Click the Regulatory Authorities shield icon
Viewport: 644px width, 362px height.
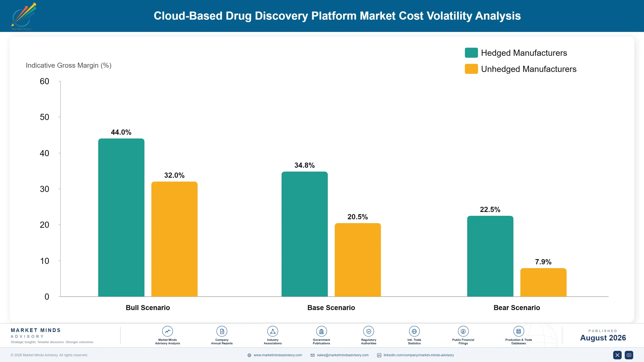[369, 331]
